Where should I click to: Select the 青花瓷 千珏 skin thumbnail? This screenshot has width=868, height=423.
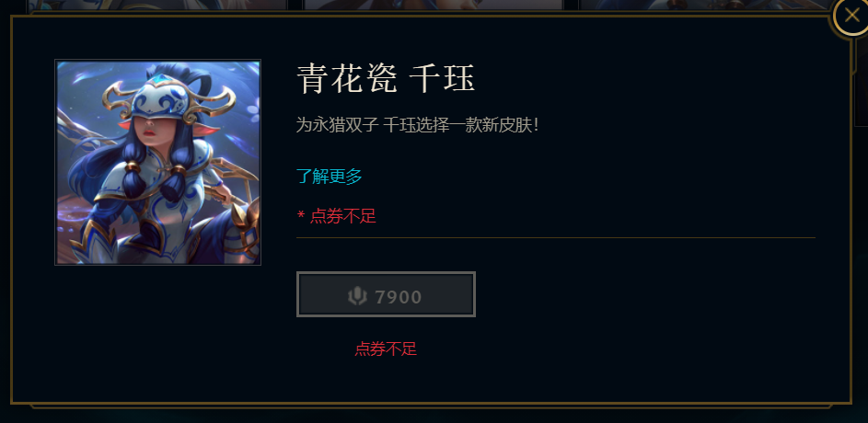[157, 163]
